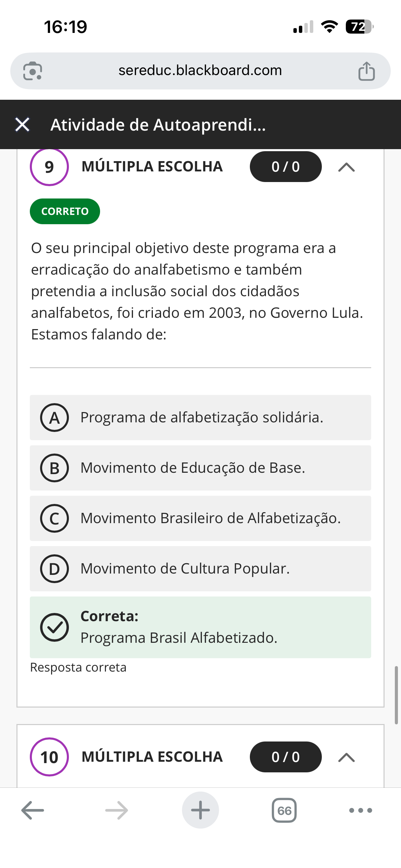Click the page scrollbar on right edge
This screenshot has height=868, width=401.
[396, 695]
